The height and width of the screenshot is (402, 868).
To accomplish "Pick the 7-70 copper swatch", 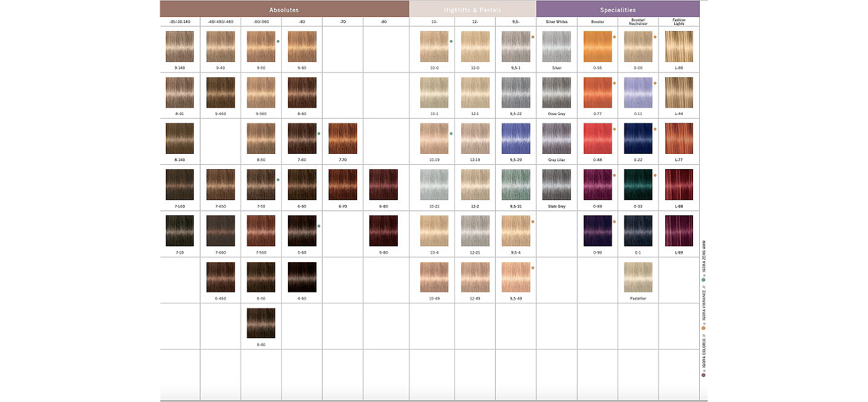I will click(x=343, y=139).
